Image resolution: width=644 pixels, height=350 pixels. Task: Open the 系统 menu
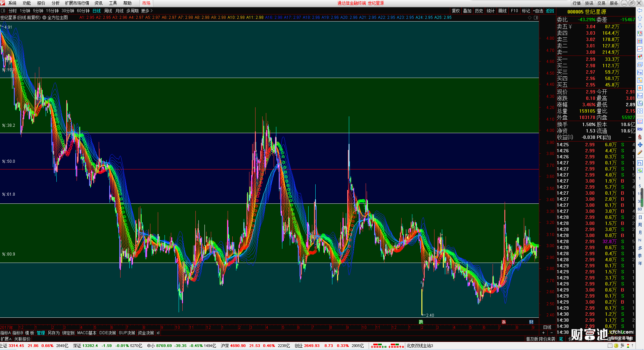[12, 3]
